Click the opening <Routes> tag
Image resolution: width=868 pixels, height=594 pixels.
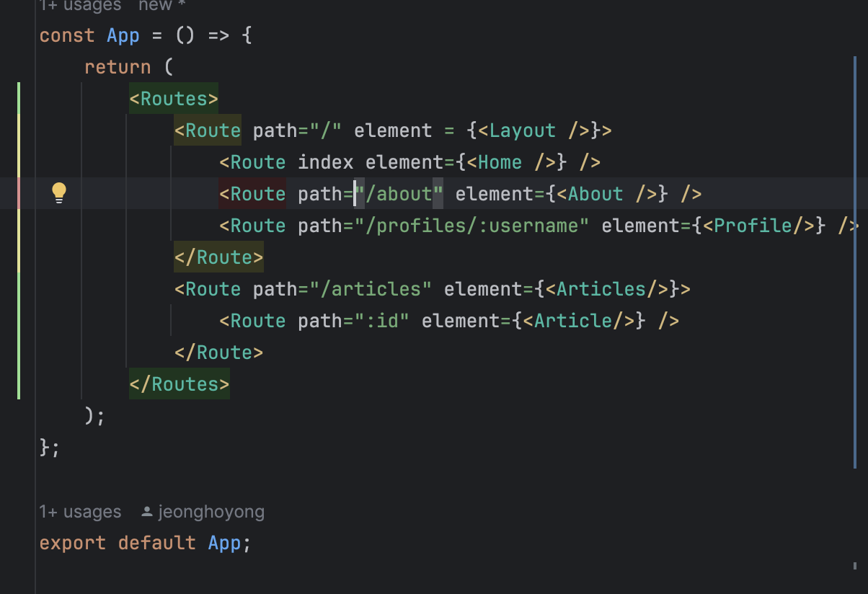(x=174, y=99)
